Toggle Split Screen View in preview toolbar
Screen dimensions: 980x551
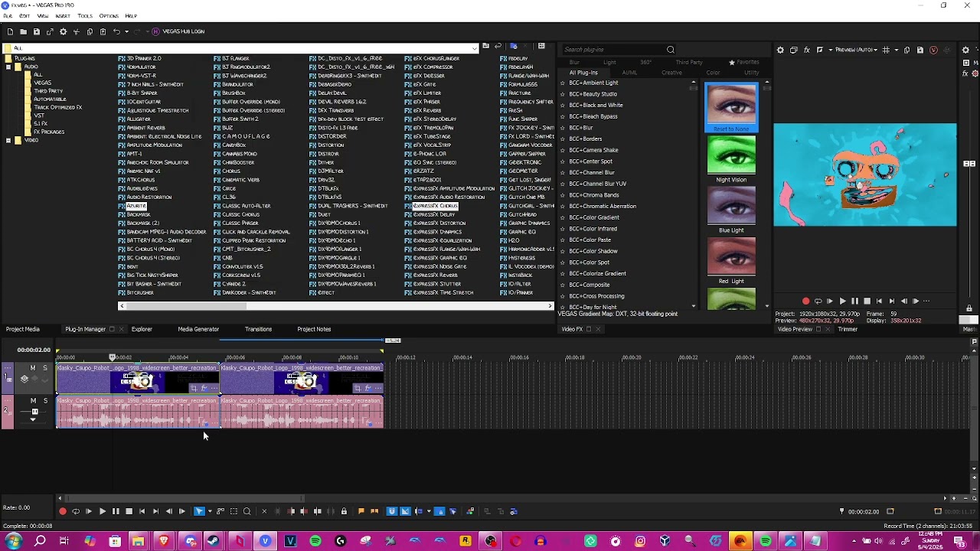(x=819, y=50)
